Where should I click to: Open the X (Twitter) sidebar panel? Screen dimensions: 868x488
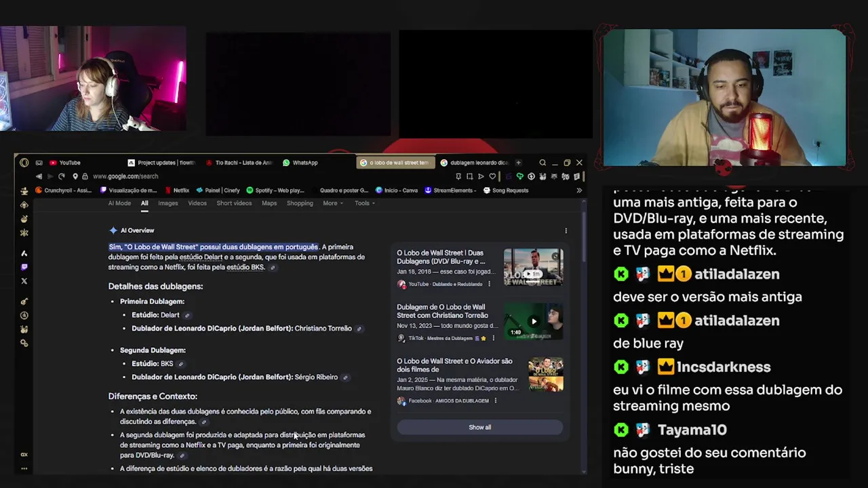point(24,281)
